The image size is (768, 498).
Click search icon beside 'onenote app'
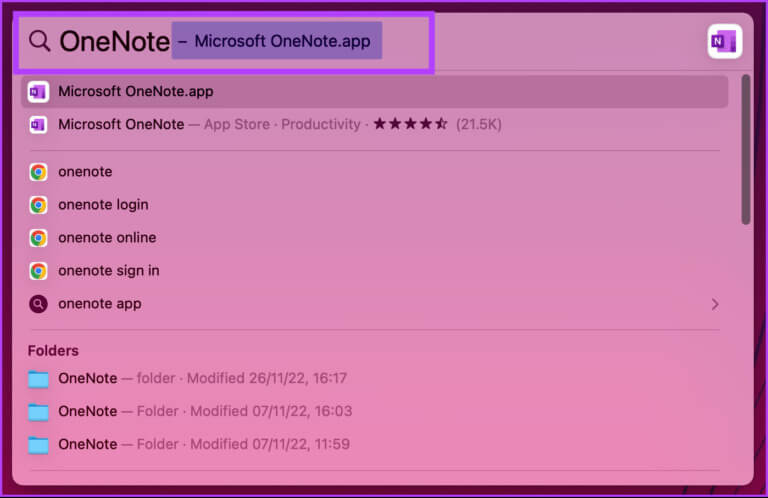click(x=38, y=304)
